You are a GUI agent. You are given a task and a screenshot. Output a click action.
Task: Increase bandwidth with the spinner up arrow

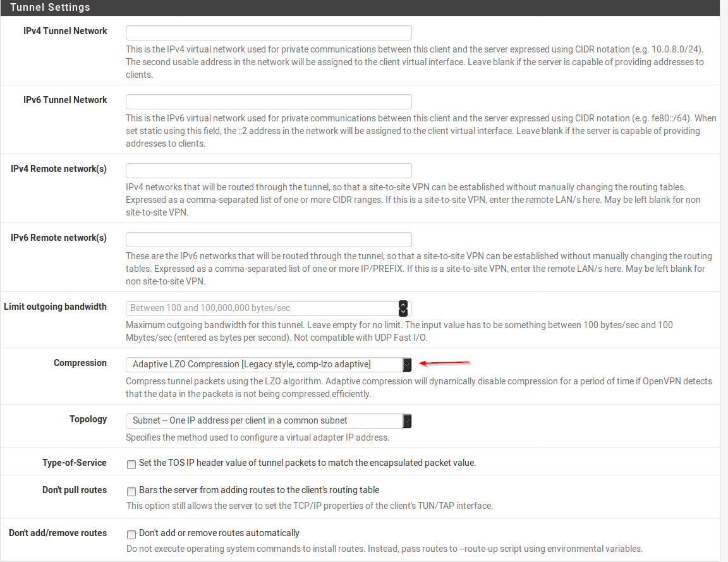tap(403, 305)
